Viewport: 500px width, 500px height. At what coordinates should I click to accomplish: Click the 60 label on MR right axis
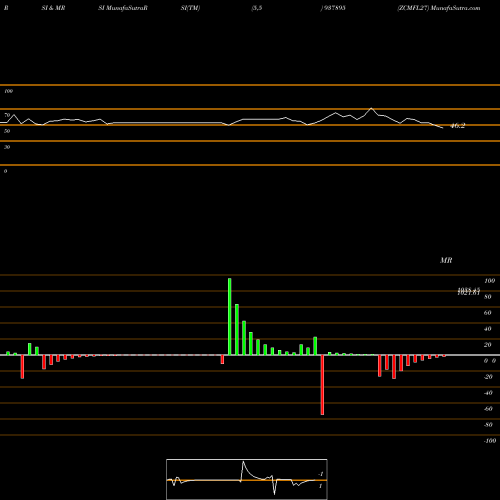coord(488,313)
